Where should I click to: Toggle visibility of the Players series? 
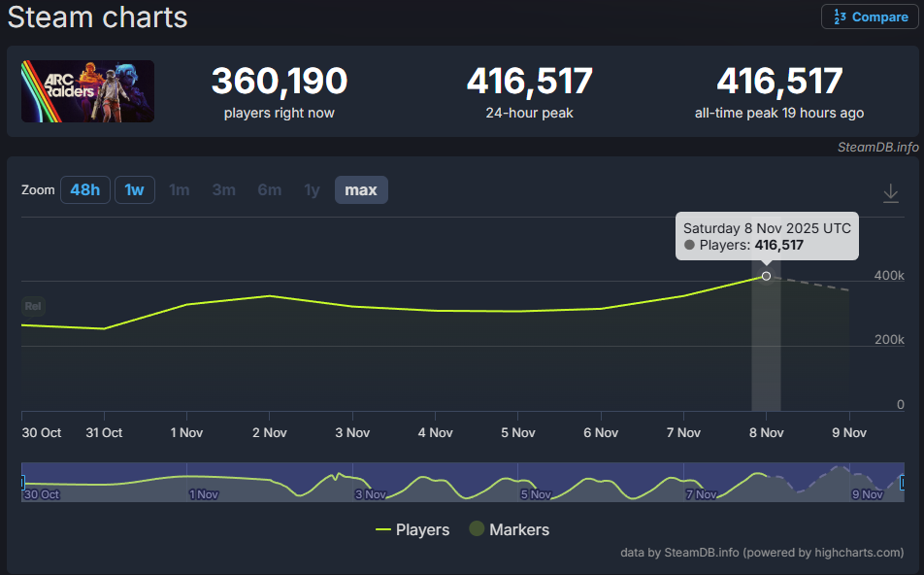pos(422,529)
